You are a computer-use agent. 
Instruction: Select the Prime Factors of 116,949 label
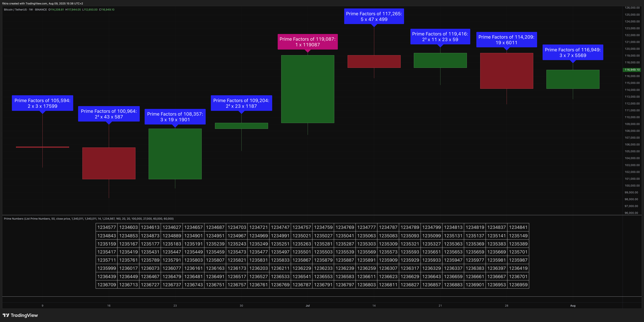coord(573,53)
